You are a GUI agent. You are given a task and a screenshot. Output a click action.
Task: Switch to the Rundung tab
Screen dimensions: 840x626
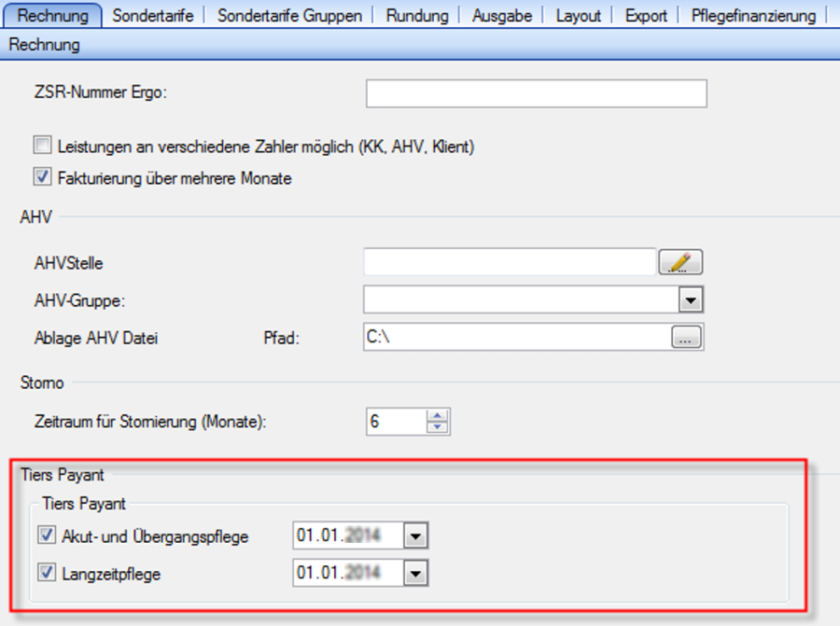(417, 16)
